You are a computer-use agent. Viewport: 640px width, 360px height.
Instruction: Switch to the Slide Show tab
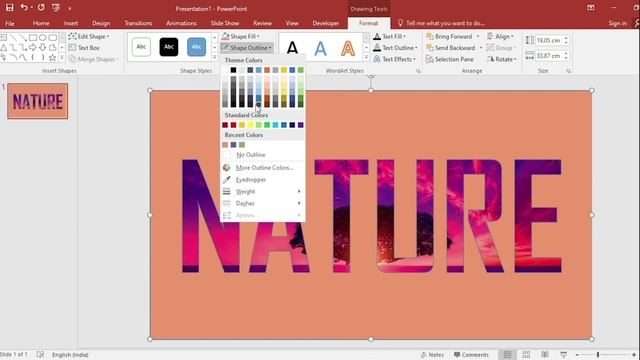coord(225,23)
